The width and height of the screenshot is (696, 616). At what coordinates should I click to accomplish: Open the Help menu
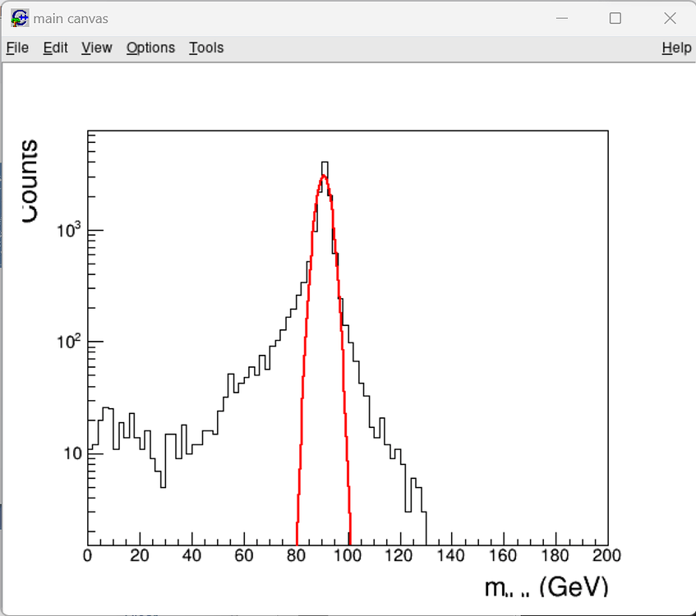pyautogui.click(x=676, y=48)
